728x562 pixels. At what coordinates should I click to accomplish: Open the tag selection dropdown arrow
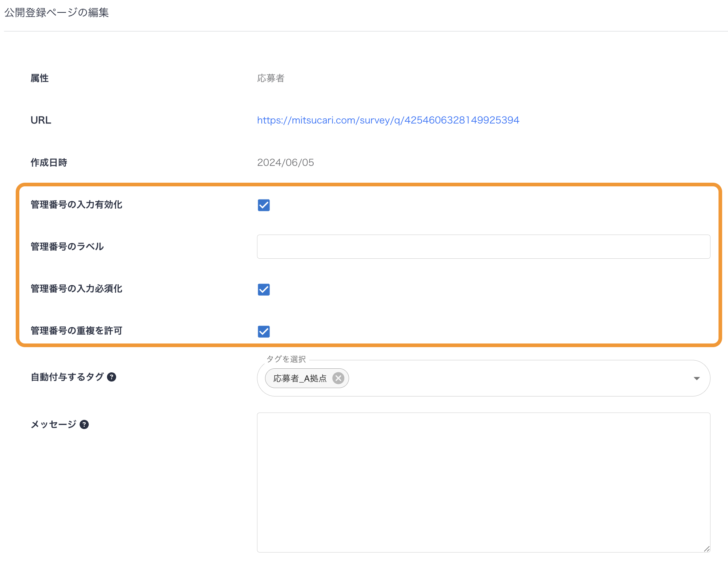coord(697,379)
